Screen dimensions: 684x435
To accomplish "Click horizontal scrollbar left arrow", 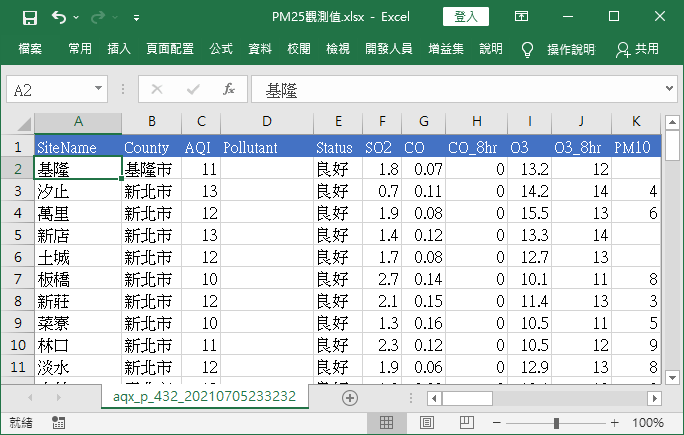I will point(434,398).
